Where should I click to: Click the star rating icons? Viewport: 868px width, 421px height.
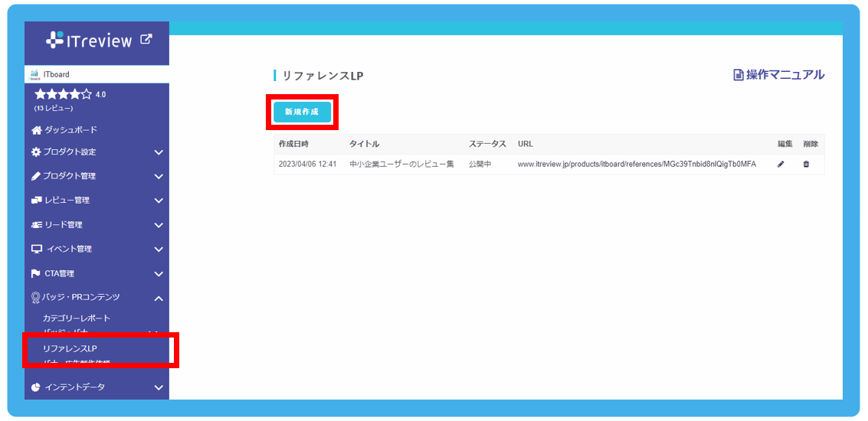[x=63, y=95]
